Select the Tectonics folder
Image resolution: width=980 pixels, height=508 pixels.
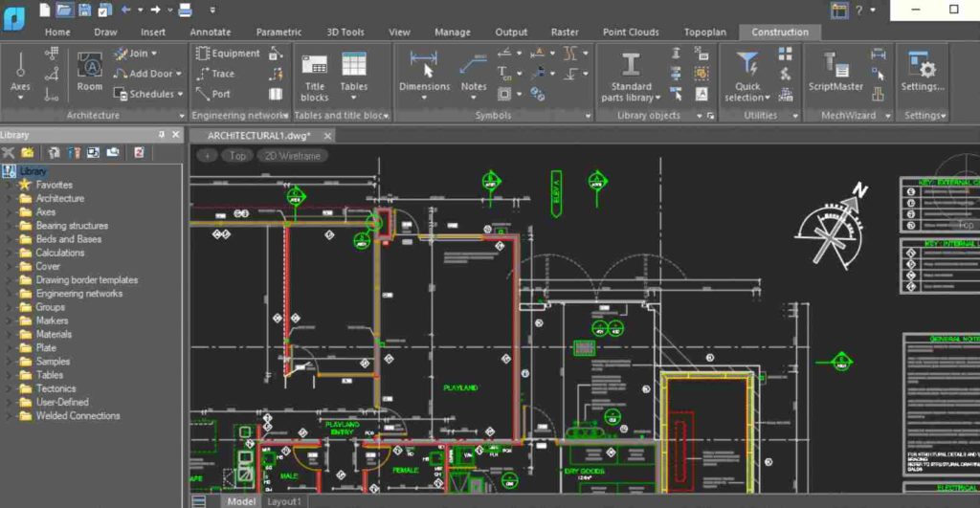pyautogui.click(x=56, y=388)
